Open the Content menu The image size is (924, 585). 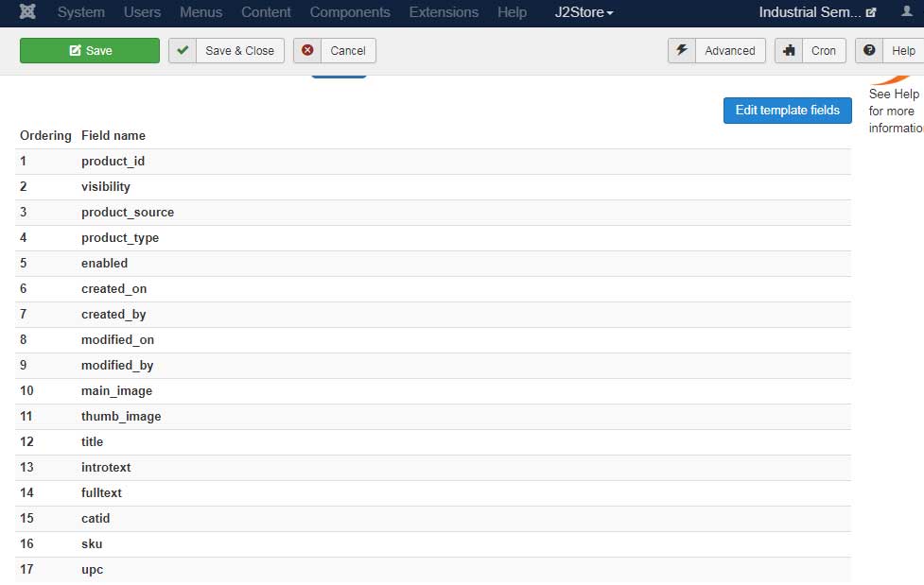(266, 12)
